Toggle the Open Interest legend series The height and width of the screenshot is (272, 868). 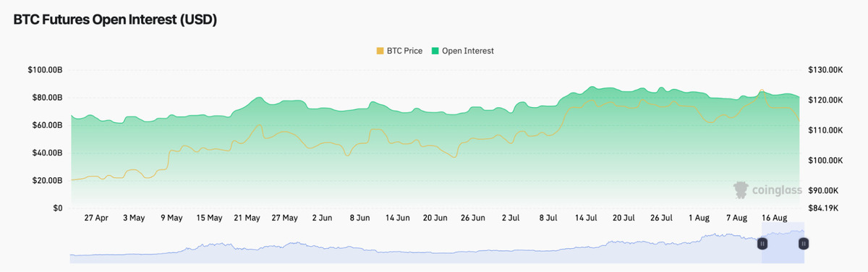(462, 51)
